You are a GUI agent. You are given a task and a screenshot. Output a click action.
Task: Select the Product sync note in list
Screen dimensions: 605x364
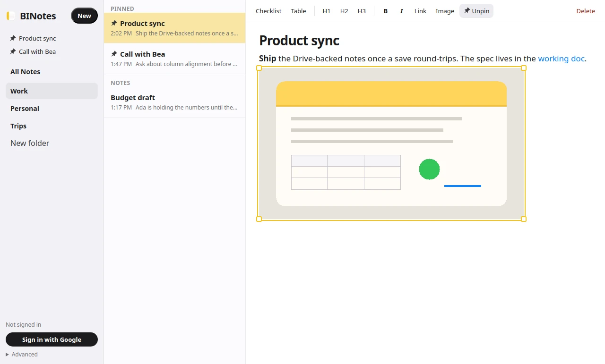click(174, 28)
